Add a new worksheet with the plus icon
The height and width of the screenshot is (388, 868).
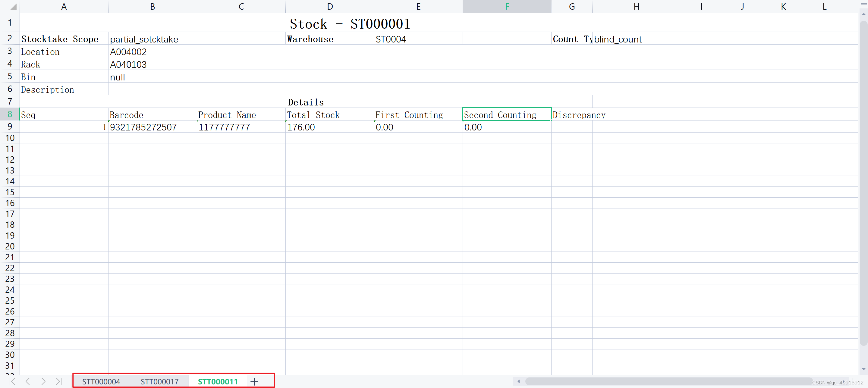pyautogui.click(x=254, y=381)
